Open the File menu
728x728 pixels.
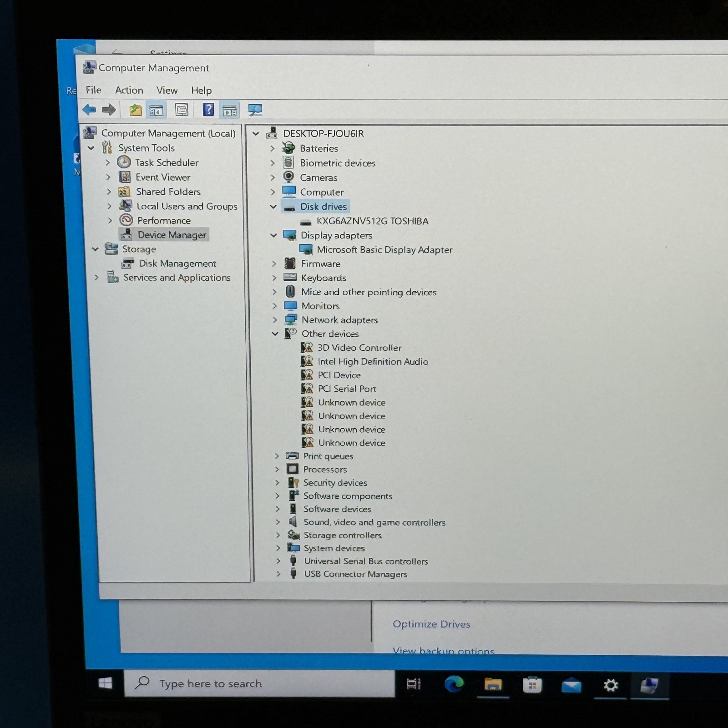(93, 90)
